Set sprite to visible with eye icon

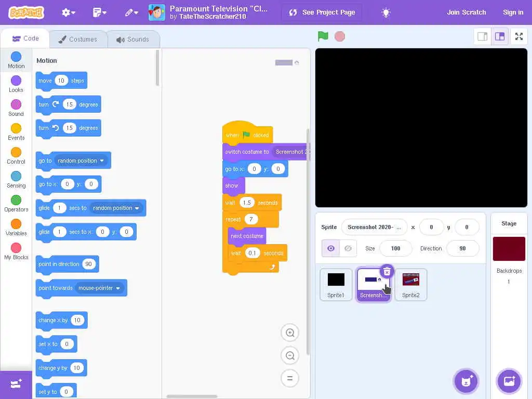pyautogui.click(x=330, y=248)
